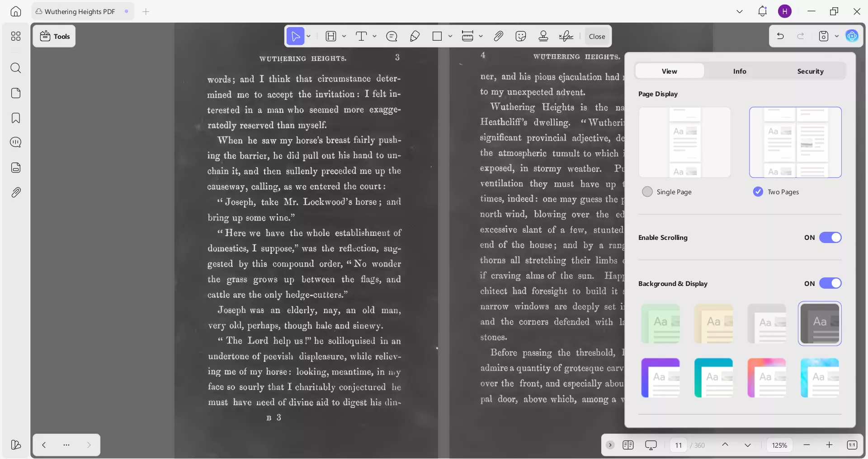Open the attachments paperclip panel in sidebar

pyautogui.click(x=16, y=192)
